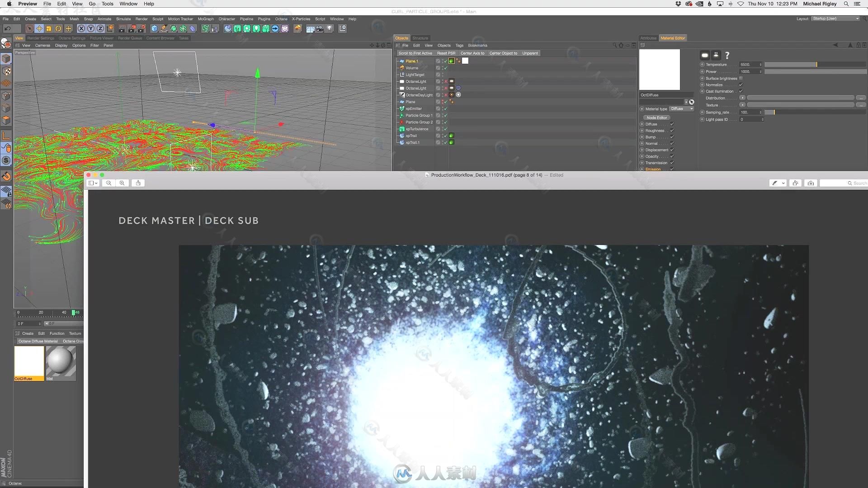
Task: Toggle the X axis lock icon
Action: [x=81, y=28]
